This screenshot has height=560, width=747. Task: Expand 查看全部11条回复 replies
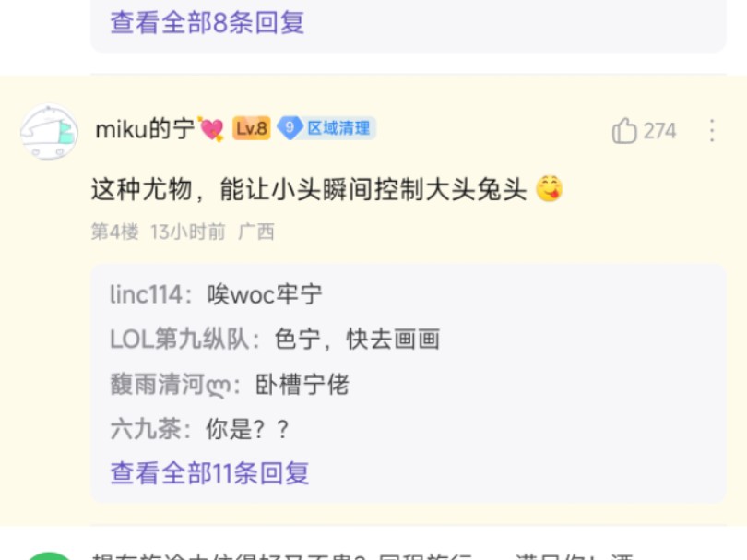209,472
